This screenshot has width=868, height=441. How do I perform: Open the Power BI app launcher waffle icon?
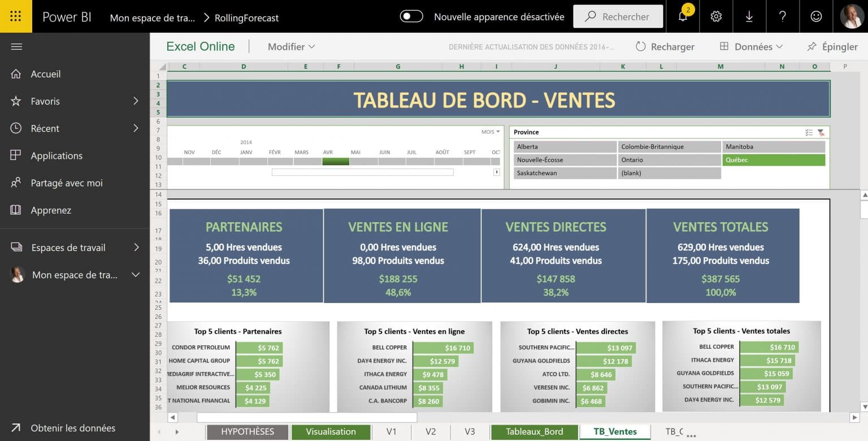[x=15, y=16]
